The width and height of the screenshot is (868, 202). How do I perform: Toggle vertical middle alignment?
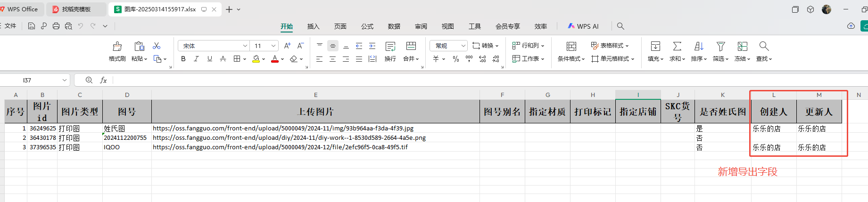point(332,46)
